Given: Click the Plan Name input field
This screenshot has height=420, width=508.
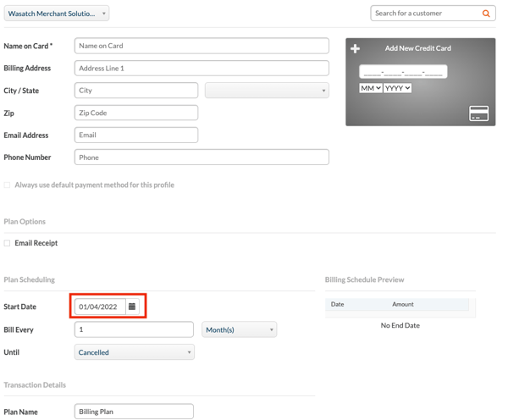Looking at the screenshot, I should point(134,412).
